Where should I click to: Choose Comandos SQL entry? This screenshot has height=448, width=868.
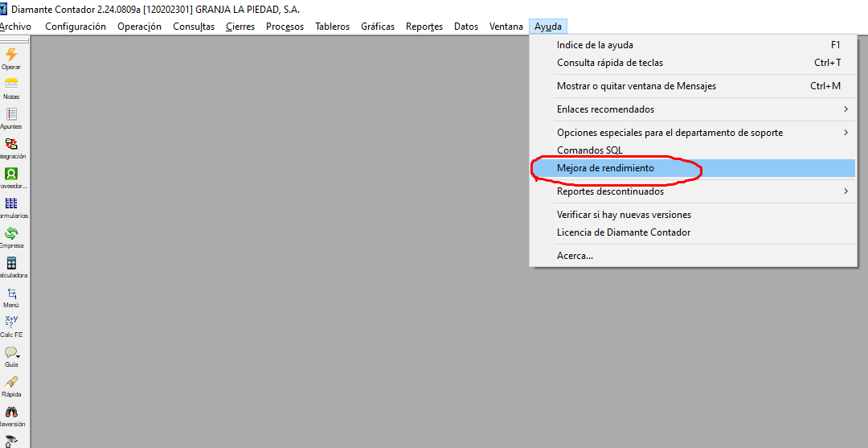pos(693,150)
